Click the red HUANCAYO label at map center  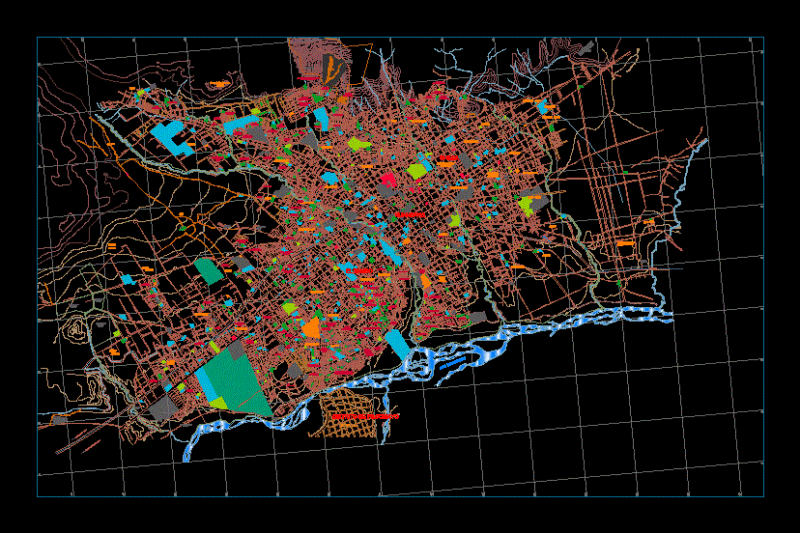(x=410, y=215)
